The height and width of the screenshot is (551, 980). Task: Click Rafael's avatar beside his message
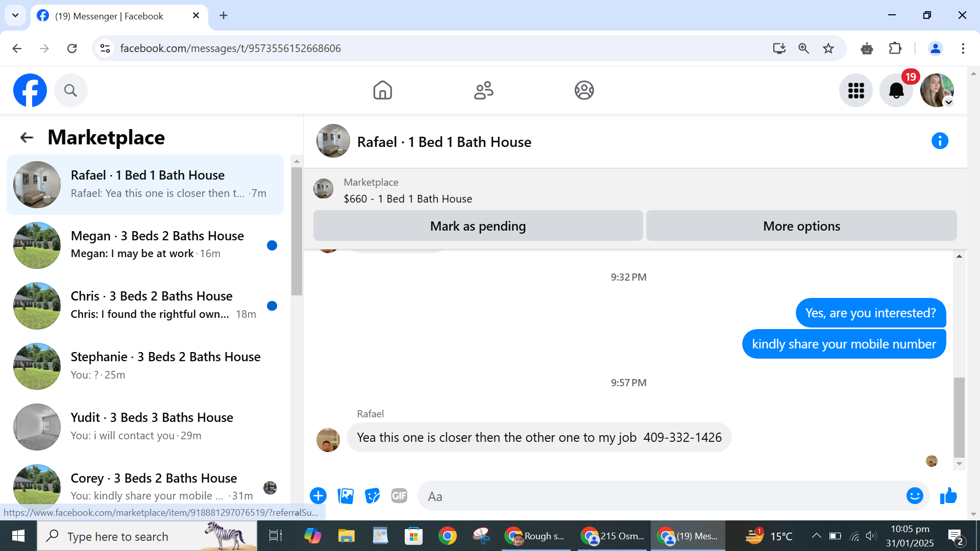[x=328, y=440]
